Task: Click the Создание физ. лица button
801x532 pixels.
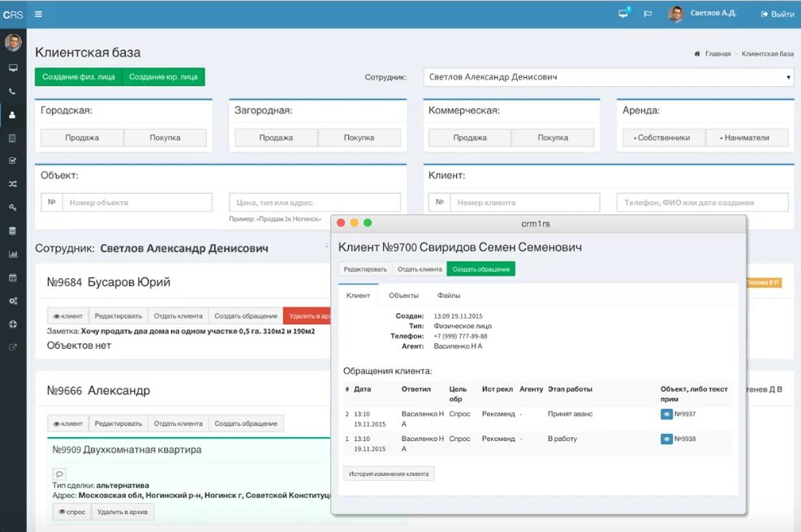Action: [x=78, y=76]
